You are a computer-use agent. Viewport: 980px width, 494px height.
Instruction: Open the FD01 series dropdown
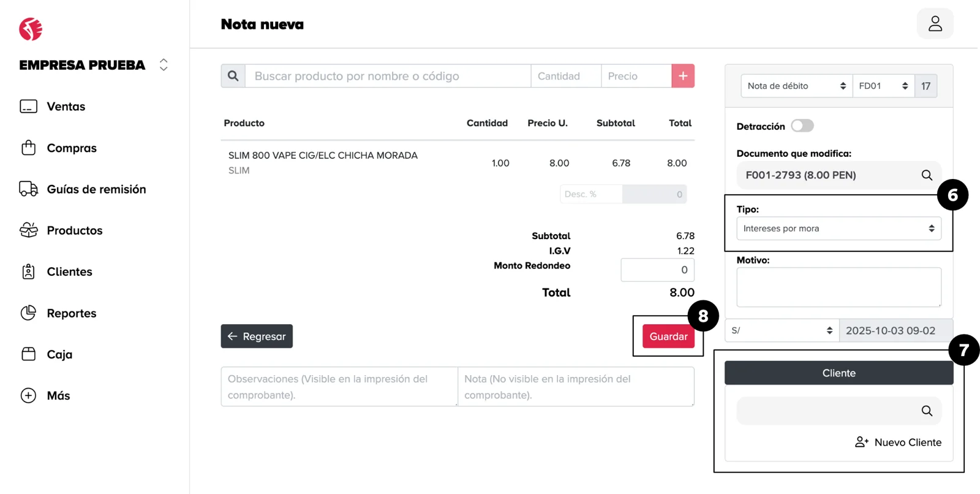click(883, 86)
